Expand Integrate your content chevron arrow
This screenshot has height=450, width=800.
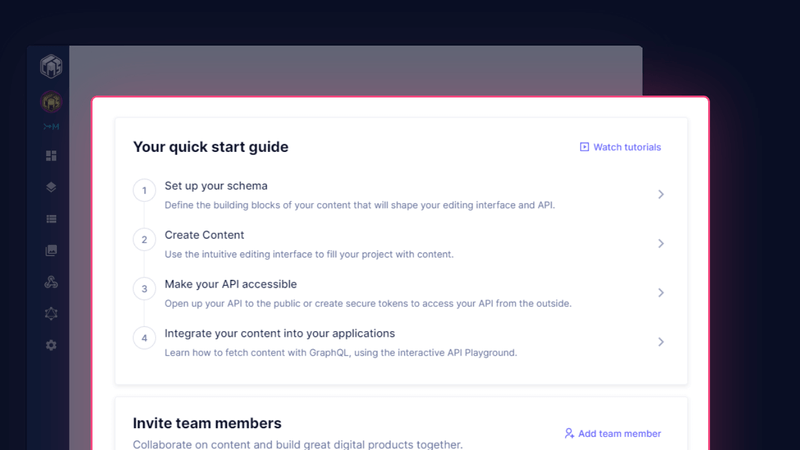(661, 342)
